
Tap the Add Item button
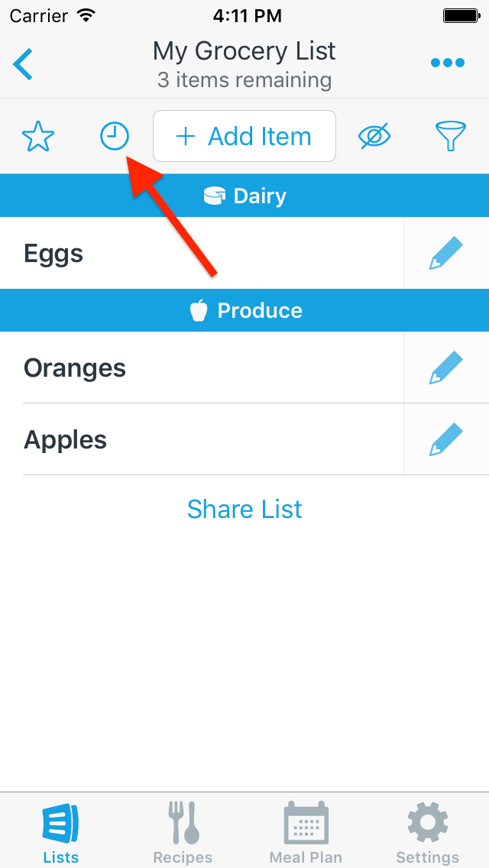[244, 137]
